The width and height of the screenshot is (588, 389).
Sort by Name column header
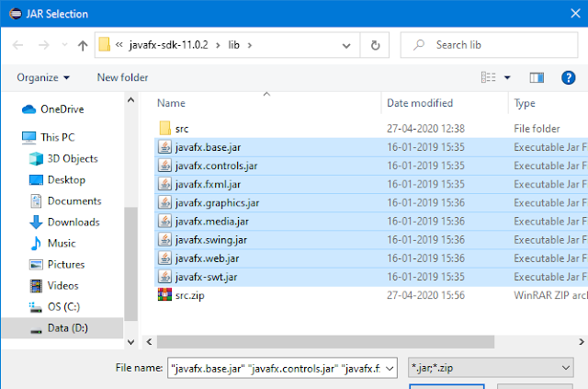[x=171, y=103]
